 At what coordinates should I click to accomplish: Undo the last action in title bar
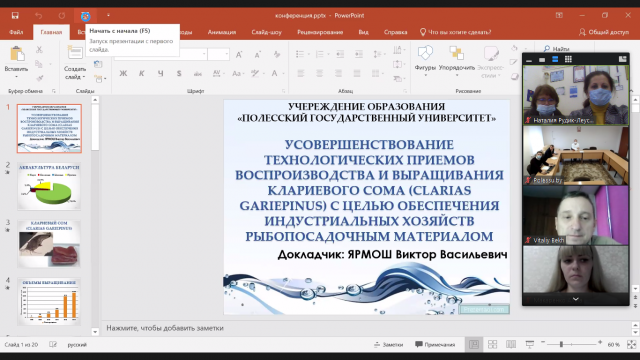pyautogui.click(x=38, y=16)
